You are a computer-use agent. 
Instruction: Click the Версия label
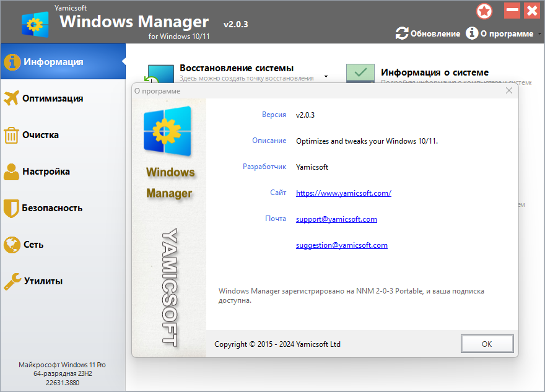(274, 115)
